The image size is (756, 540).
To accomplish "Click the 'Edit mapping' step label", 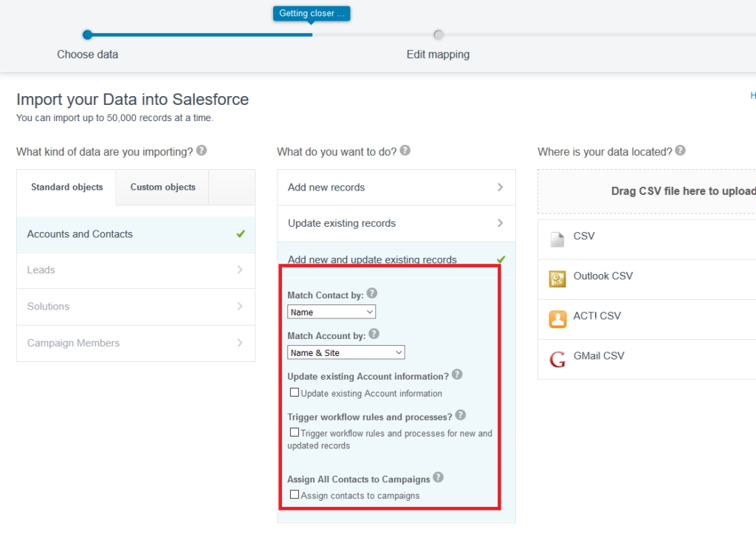I will coord(438,55).
